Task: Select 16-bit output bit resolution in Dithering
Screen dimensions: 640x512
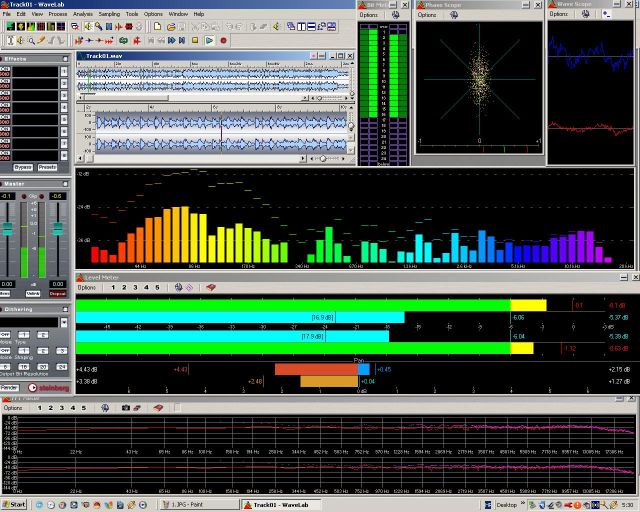Action: point(24,367)
